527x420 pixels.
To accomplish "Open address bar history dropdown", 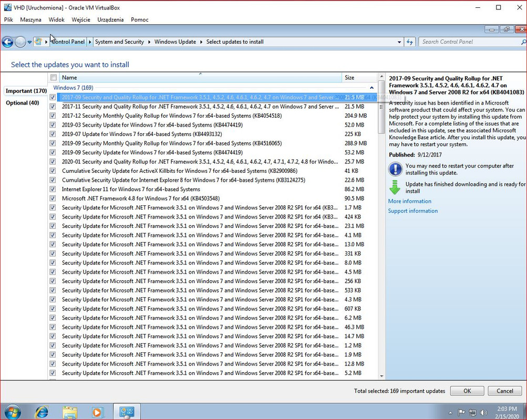I will [x=399, y=43].
